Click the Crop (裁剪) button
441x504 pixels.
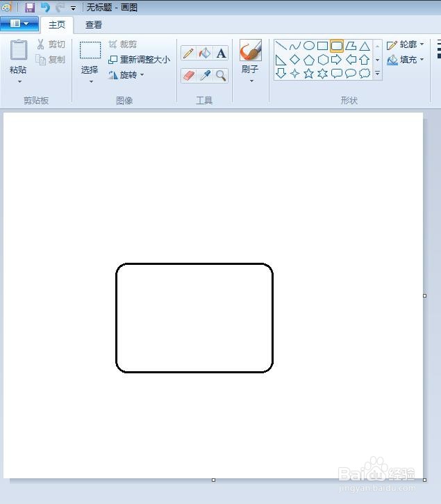(x=123, y=44)
